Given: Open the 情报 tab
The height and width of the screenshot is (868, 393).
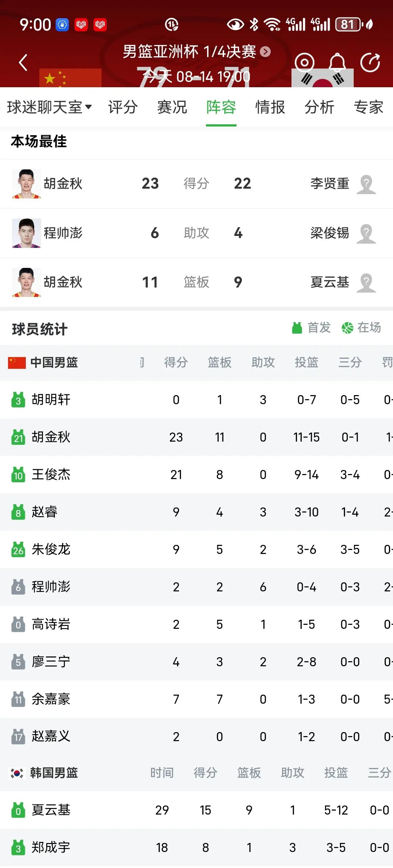Looking at the screenshot, I should point(270,107).
